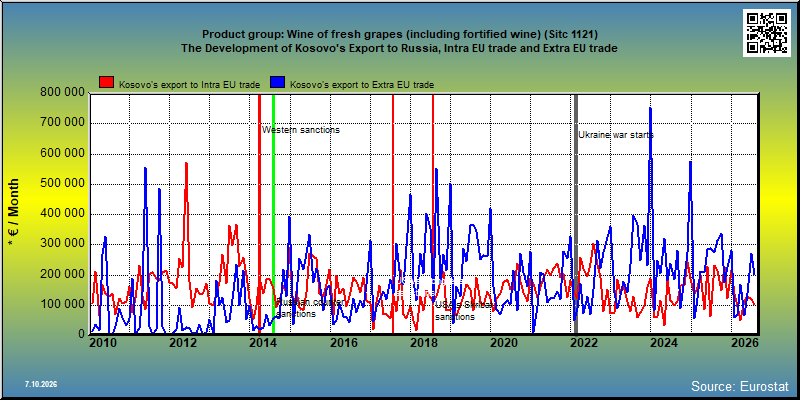The width and height of the screenshot is (800, 400).
Task: Select "Kosovo's export to Extra EU trade" legend label
Action: 362,85
